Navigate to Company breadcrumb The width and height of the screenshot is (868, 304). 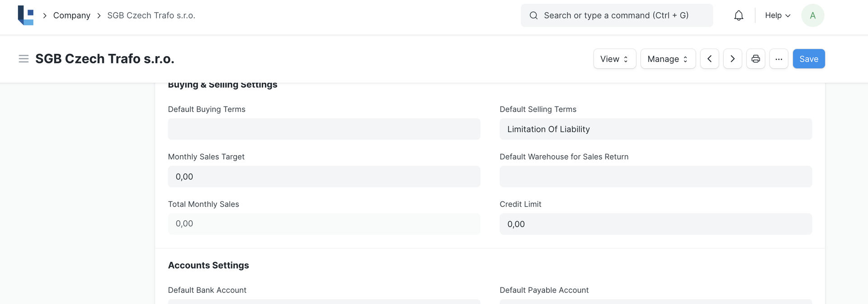coord(72,15)
